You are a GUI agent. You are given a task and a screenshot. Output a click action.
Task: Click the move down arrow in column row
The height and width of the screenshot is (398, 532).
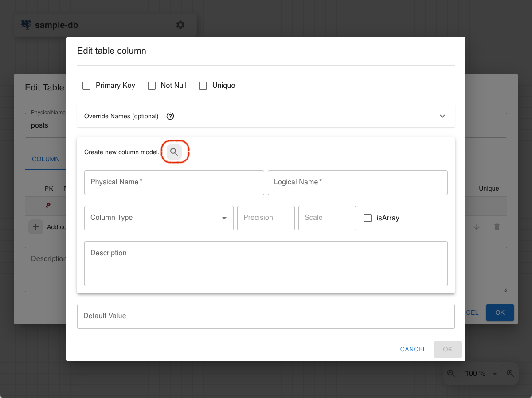point(477,226)
